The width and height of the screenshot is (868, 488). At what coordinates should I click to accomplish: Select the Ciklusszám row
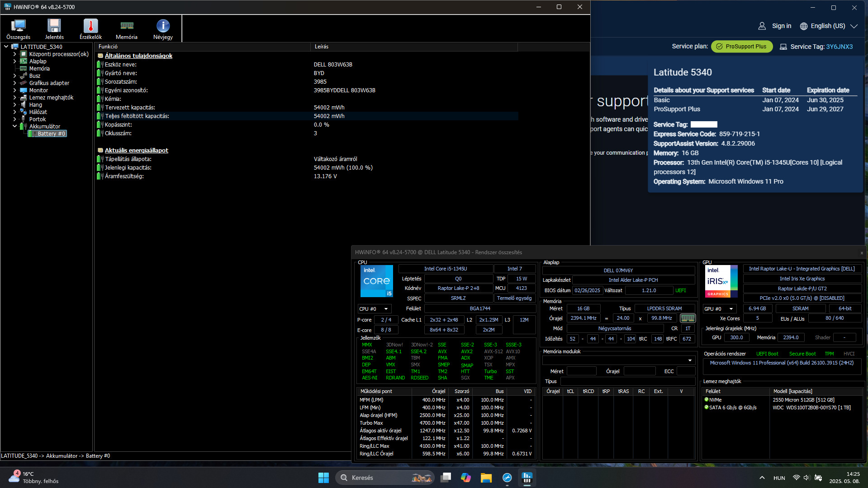[307, 133]
